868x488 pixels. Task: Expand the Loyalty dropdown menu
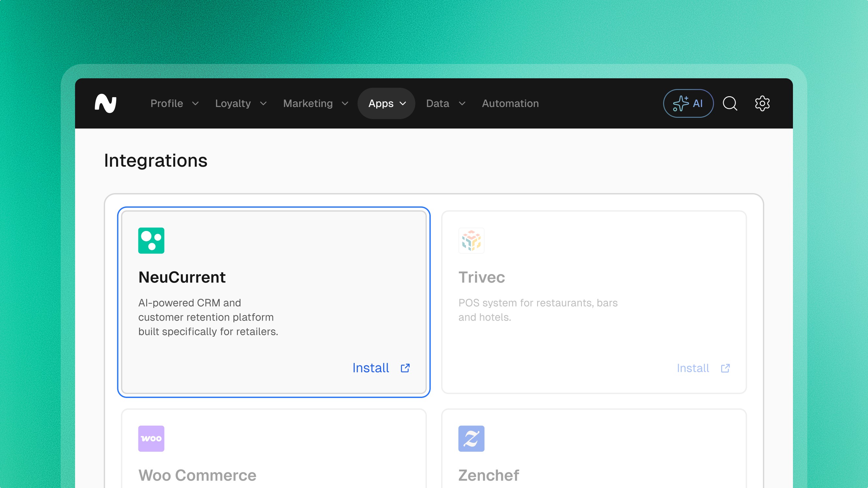pos(240,103)
